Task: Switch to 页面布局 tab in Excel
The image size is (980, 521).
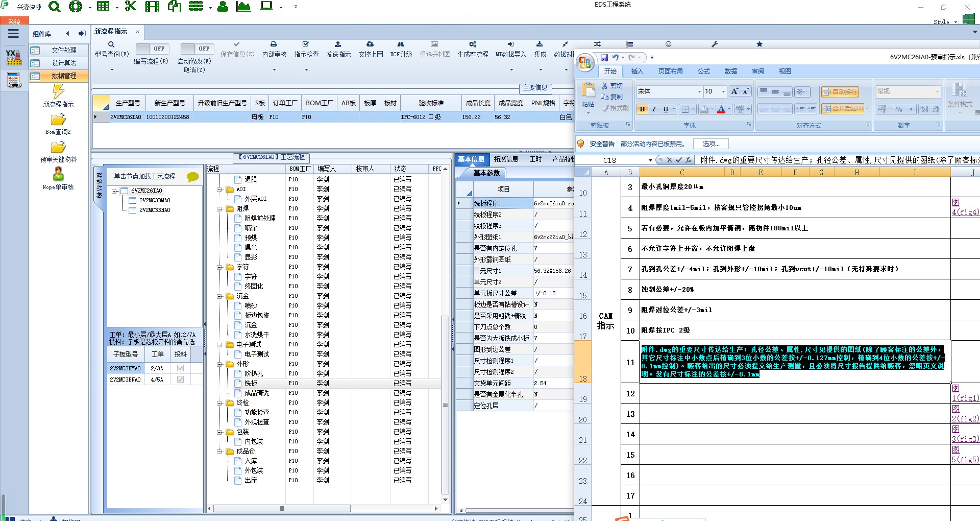Action: (670, 72)
